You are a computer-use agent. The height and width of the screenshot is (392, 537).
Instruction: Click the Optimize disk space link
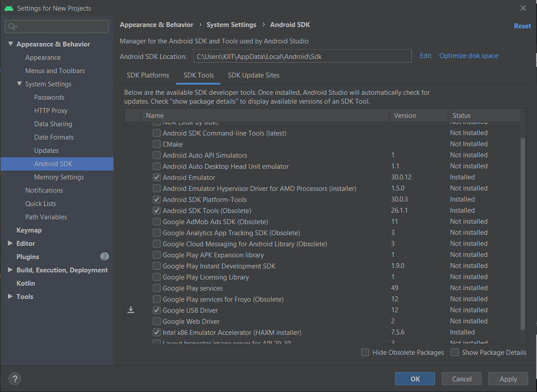click(469, 55)
